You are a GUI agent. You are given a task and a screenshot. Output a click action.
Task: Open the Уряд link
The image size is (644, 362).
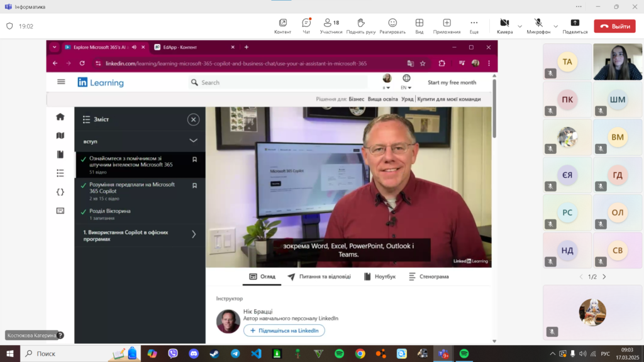407,99
